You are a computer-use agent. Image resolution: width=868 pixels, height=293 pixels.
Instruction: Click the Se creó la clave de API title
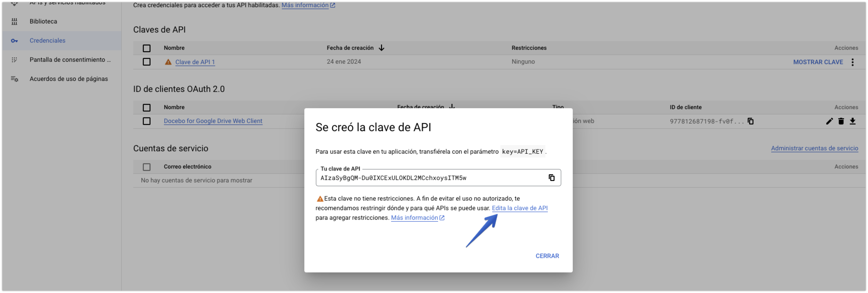[x=373, y=127]
